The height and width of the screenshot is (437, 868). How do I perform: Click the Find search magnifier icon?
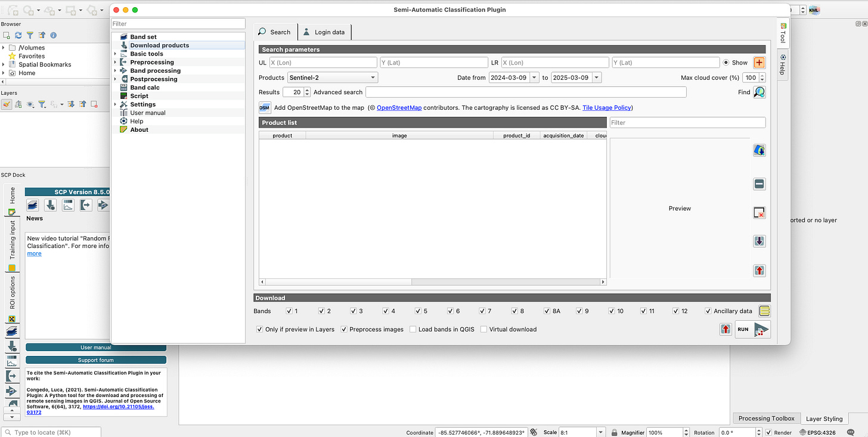click(759, 92)
